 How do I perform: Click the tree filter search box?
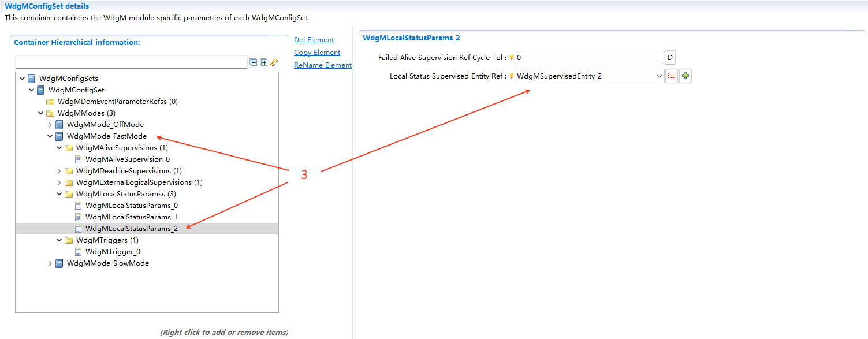(131, 62)
